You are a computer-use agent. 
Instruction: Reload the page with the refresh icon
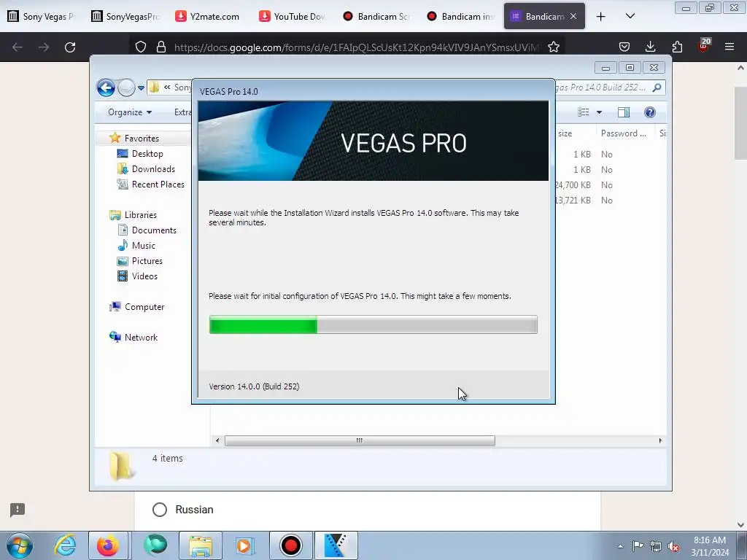click(70, 47)
